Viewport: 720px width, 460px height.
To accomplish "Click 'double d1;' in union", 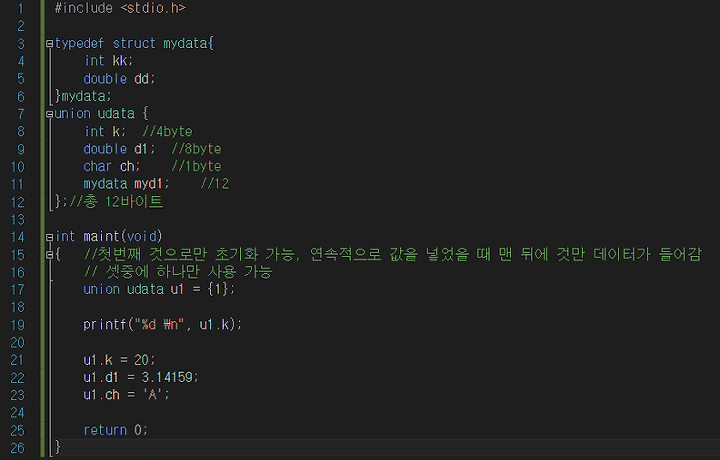I will (x=119, y=149).
